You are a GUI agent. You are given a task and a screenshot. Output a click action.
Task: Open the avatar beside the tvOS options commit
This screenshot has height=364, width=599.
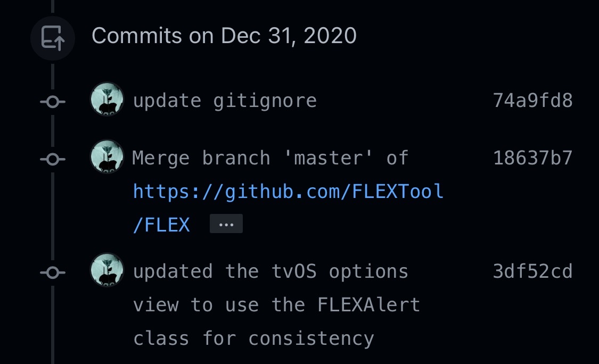(x=106, y=271)
